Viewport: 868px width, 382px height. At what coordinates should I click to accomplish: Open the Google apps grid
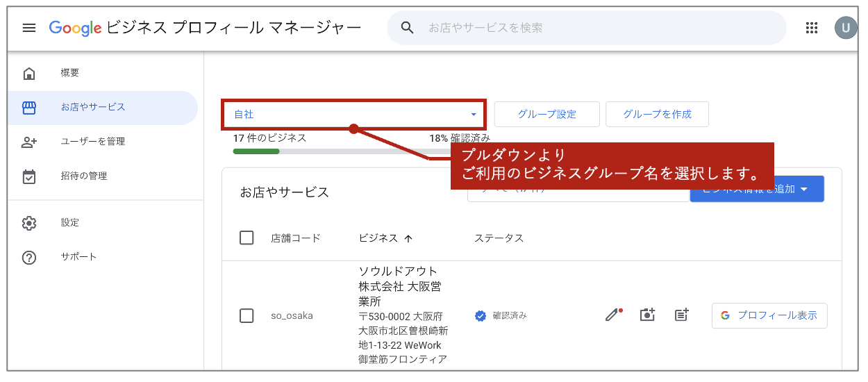811,28
